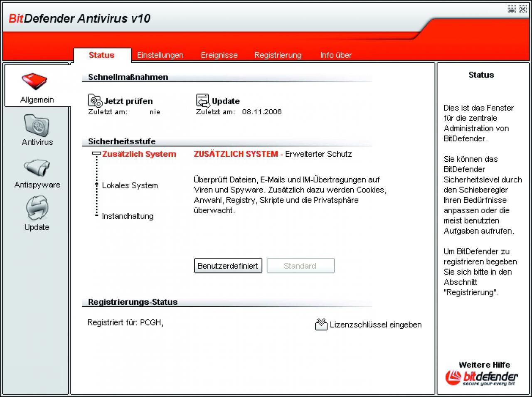Click the Standard button

click(300, 266)
